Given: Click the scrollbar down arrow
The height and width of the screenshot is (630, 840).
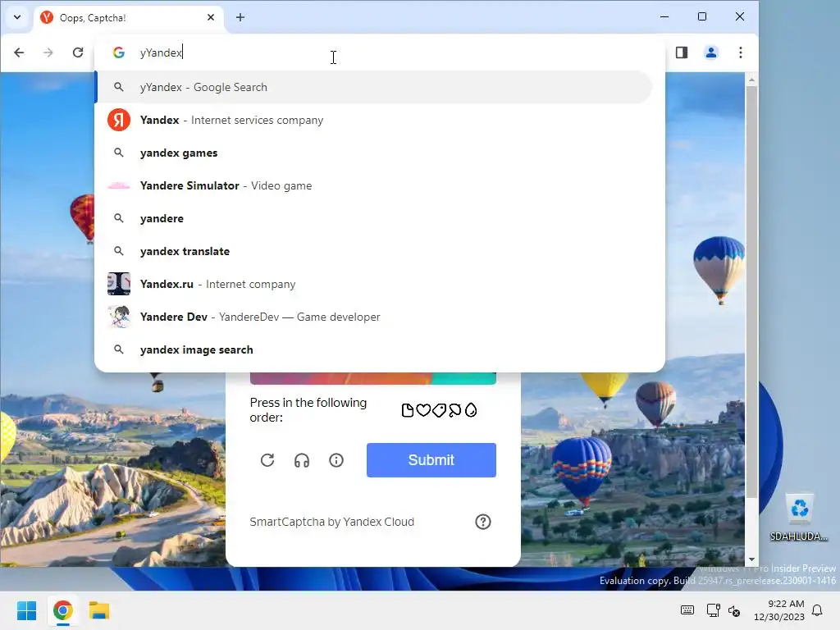Looking at the screenshot, I should pos(751,559).
